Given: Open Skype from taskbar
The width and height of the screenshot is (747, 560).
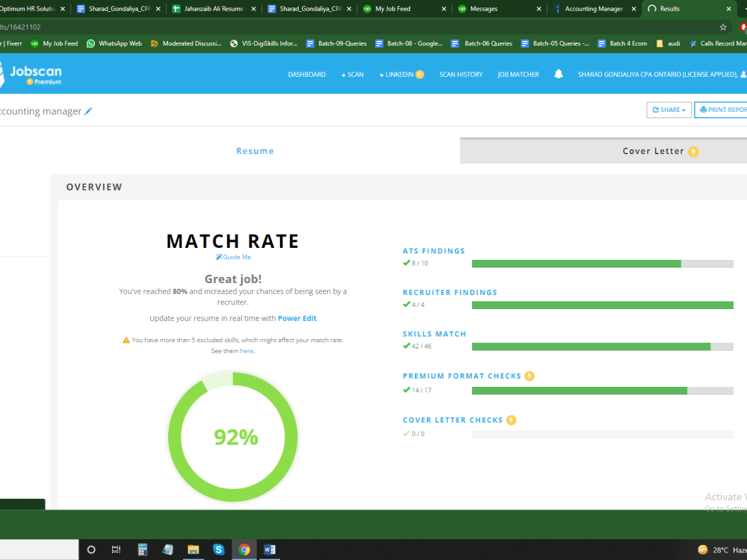Looking at the screenshot, I should [219, 550].
